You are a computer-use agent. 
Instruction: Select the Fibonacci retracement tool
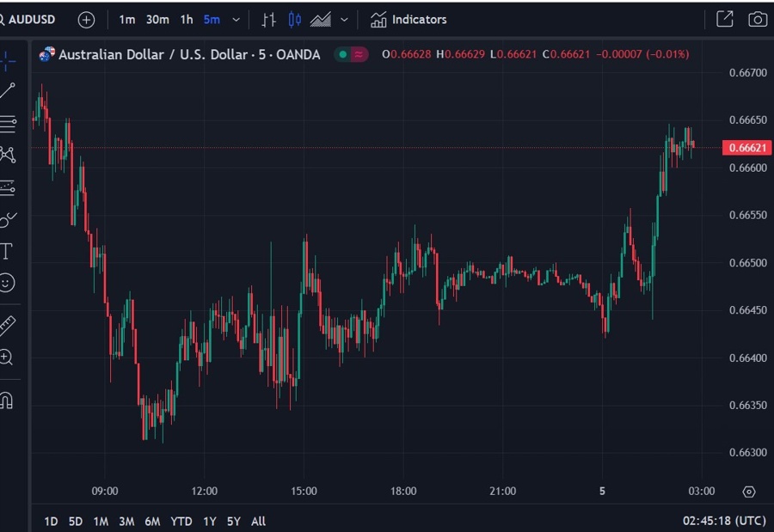pos(8,124)
